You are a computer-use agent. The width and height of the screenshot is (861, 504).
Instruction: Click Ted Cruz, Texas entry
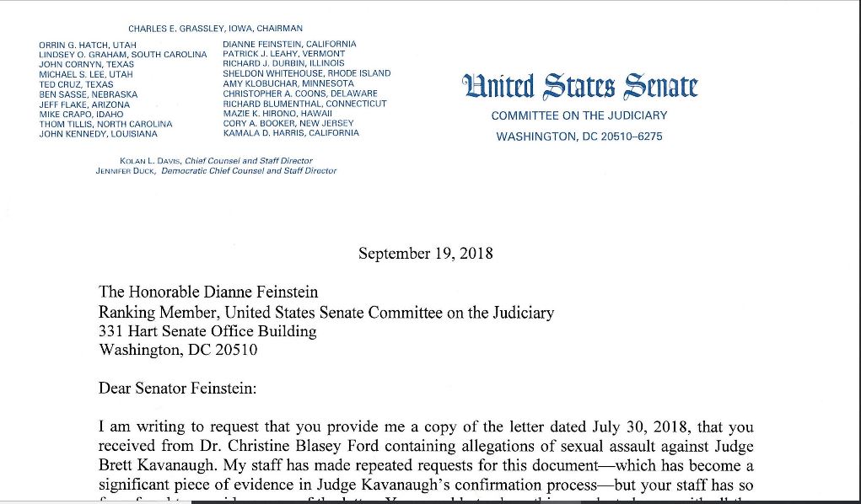tap(76, 84)
